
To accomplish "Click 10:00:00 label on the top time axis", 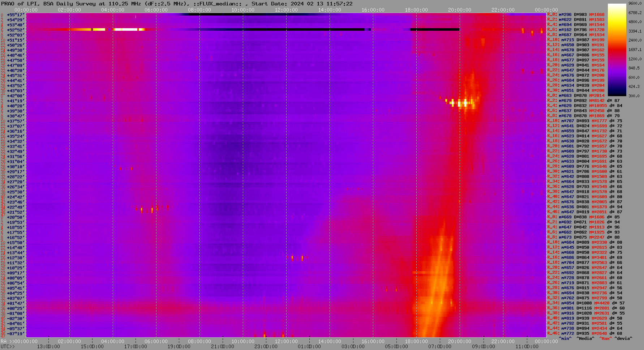I will [x=243, y=10].
